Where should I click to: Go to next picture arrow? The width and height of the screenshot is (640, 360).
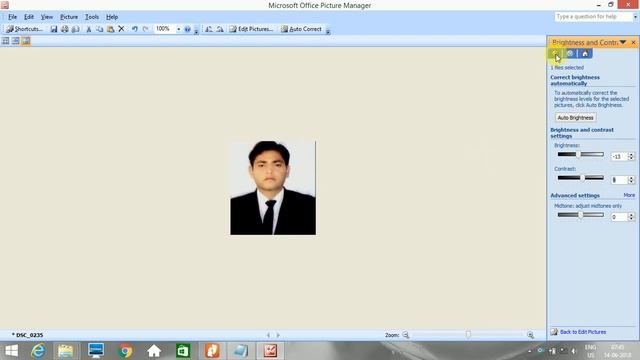tap(278, 335)
